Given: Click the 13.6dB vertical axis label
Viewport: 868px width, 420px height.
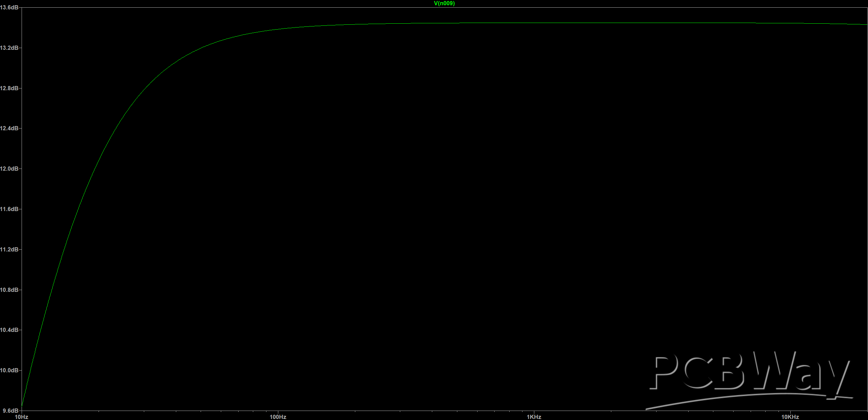Looking at the screenshot, I should point(9,7).
